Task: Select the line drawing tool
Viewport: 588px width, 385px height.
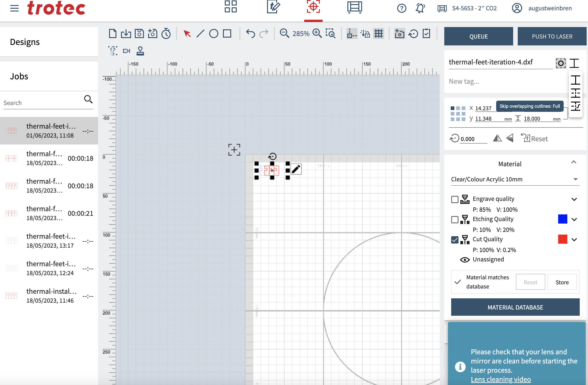Action: pyautogui.click(x=200, y=33)
